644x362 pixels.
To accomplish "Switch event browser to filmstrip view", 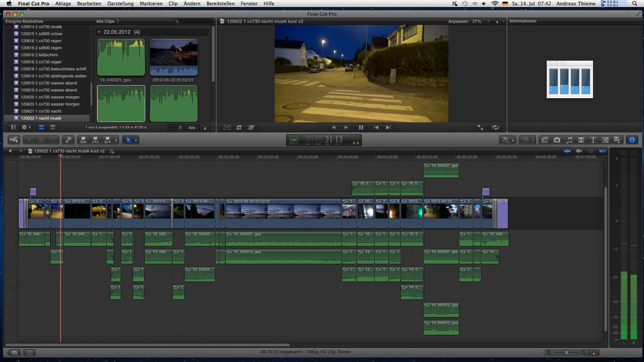I will point(41,127).
